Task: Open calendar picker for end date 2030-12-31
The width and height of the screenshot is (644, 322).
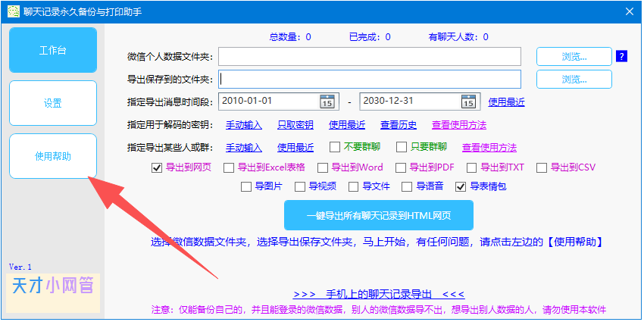Action: 468,102
